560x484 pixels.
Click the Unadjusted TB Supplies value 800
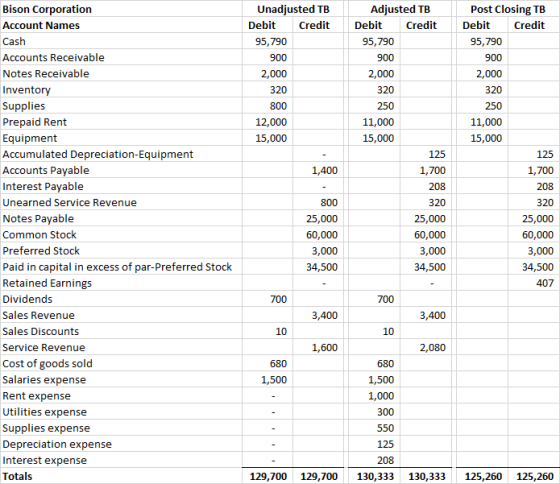[x=278, y=106]
